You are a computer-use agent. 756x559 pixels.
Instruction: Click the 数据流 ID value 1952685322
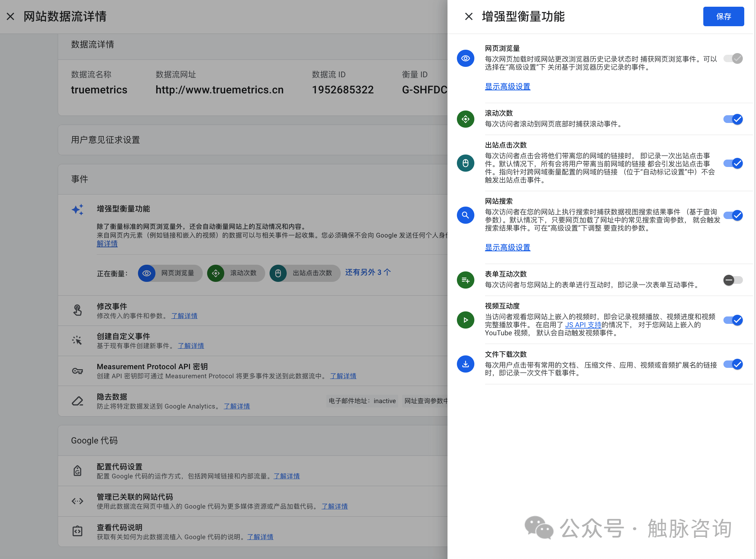point(343,90)
